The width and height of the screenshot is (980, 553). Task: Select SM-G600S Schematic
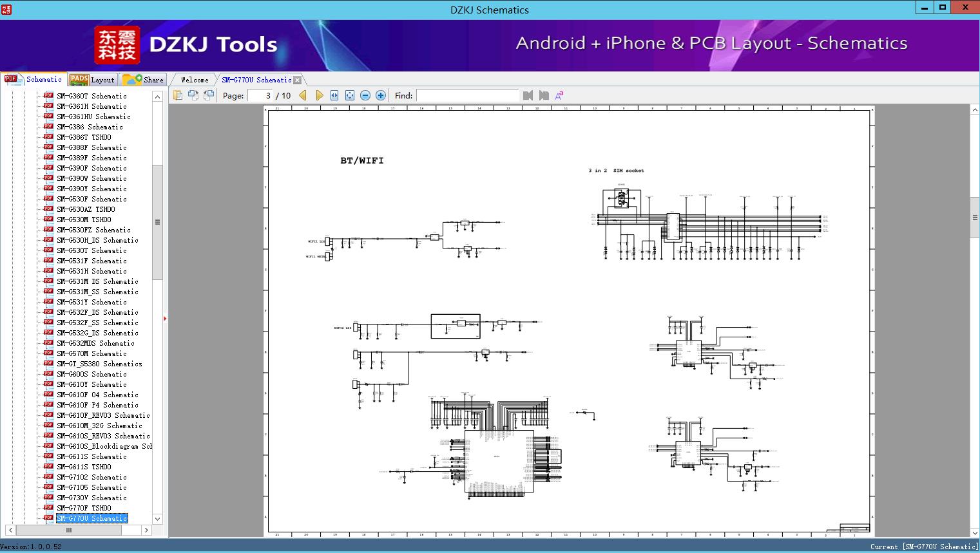(x=91, y=374)
